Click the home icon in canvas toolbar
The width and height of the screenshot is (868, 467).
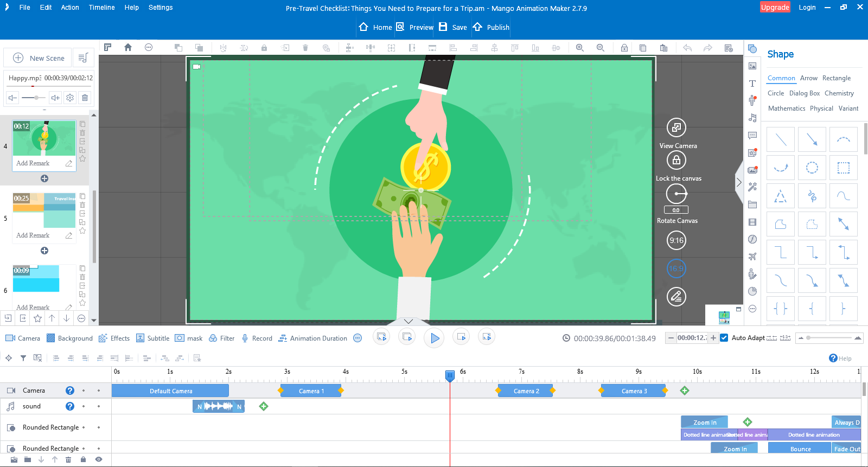pyautogui.click(x=128, y=47)
